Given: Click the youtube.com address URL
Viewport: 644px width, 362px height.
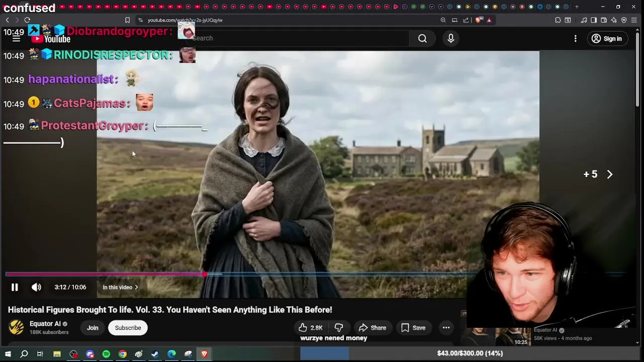Looking at the screenshot, I should 185,20.
